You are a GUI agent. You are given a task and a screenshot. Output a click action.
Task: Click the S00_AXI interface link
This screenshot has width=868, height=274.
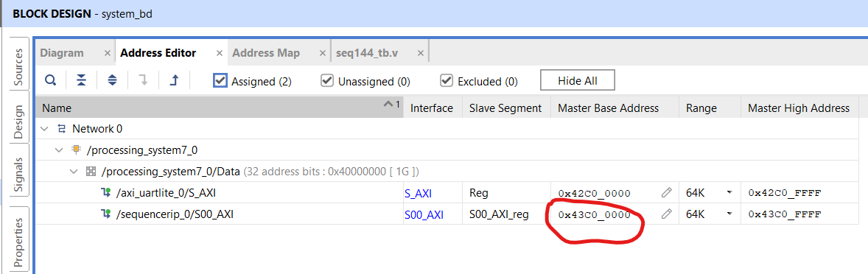click(424, 215)
